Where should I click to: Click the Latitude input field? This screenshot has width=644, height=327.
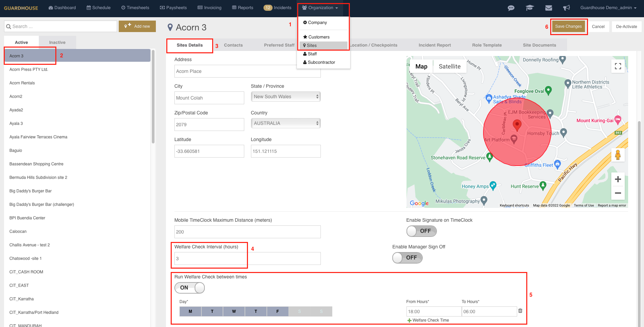click(209, 151)
